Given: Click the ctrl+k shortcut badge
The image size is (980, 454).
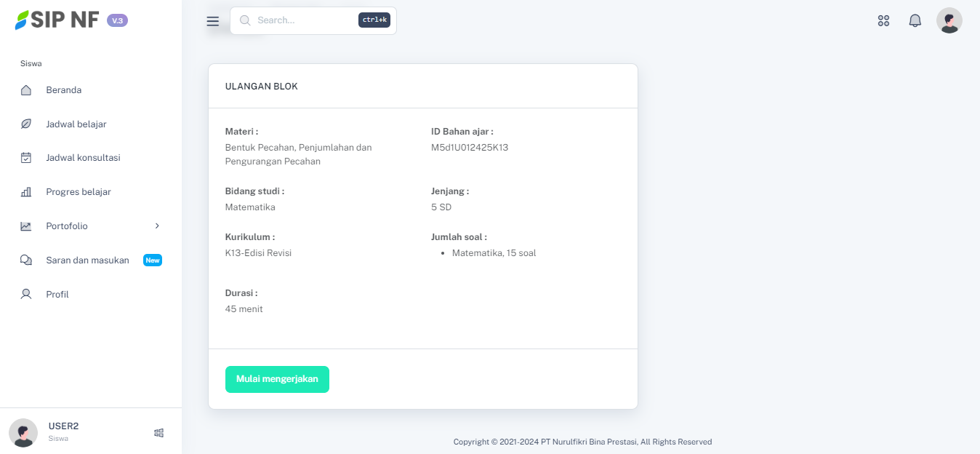Looking at the screenshot, I should pos(374,20).
